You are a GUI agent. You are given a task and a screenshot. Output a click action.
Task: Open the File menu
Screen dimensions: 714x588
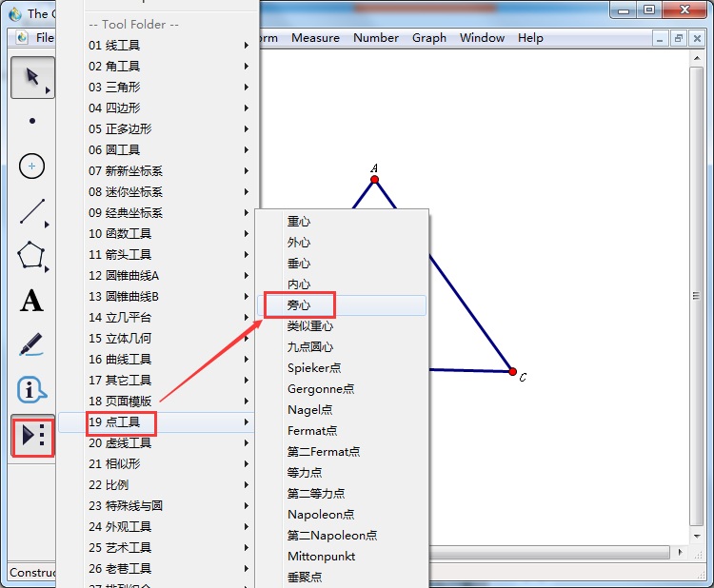pyautogui.click(x=45, y=38)
